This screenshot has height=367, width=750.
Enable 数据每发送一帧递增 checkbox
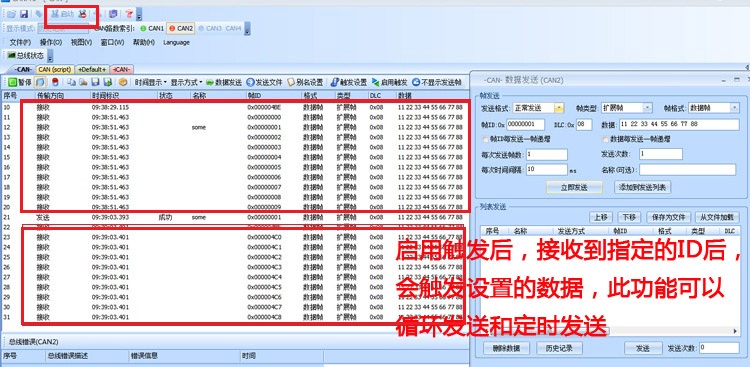pyautogui.click(x=606, y=140)
